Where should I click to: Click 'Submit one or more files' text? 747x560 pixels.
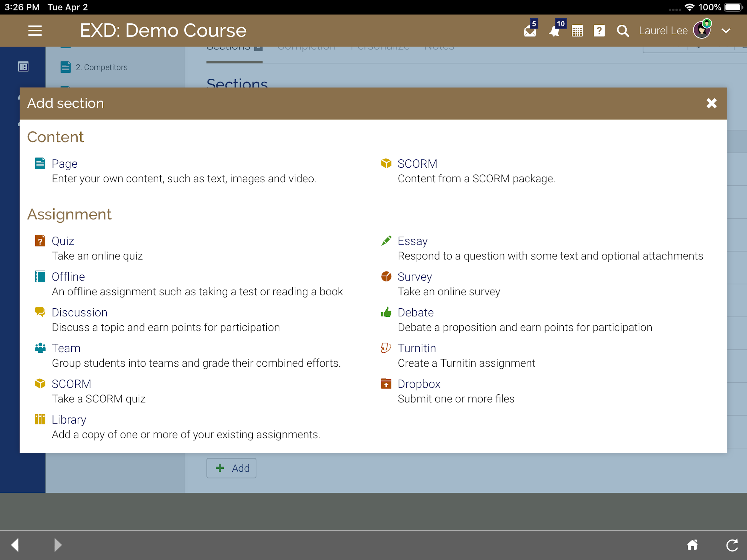456,399
